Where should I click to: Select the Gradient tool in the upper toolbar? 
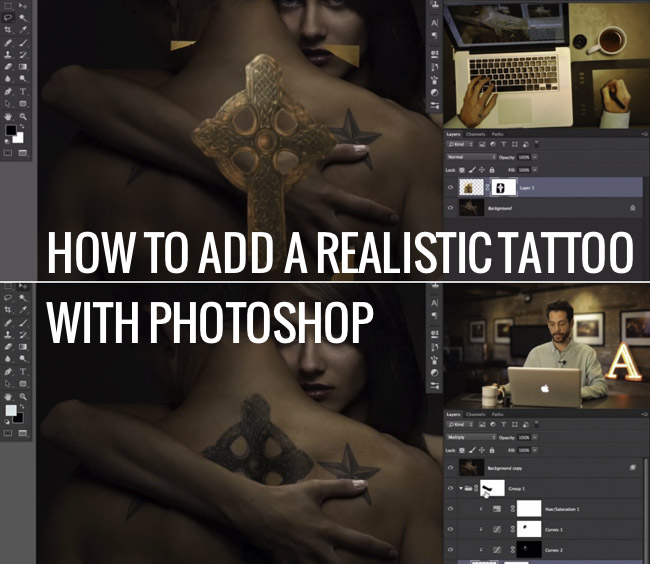[23, 66]
